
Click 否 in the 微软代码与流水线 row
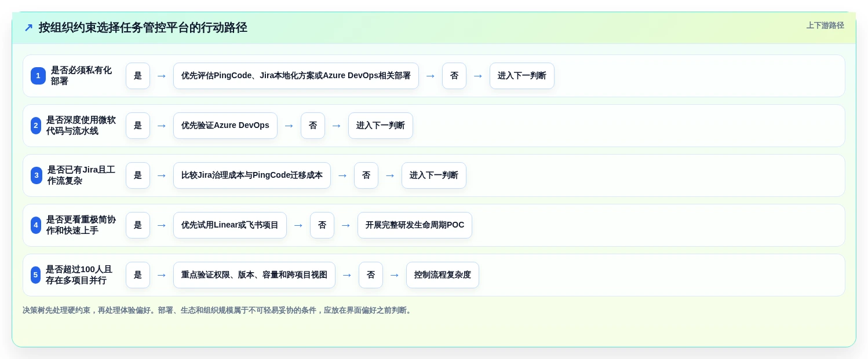tap(313, 126)
